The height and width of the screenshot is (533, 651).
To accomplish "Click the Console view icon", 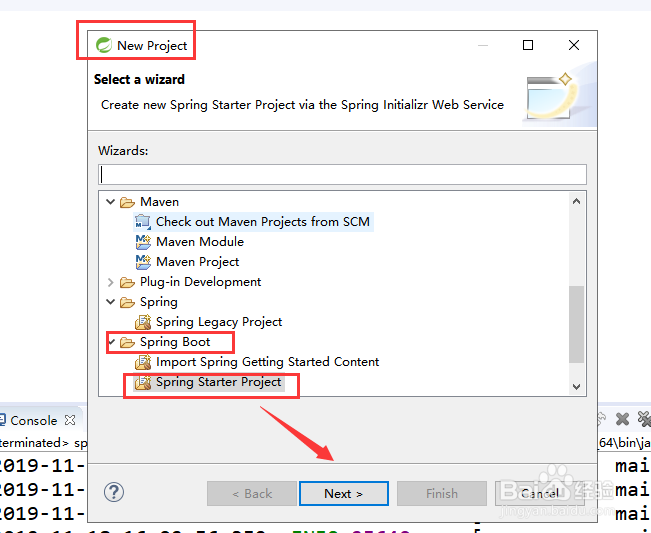I will pos(2,421).
